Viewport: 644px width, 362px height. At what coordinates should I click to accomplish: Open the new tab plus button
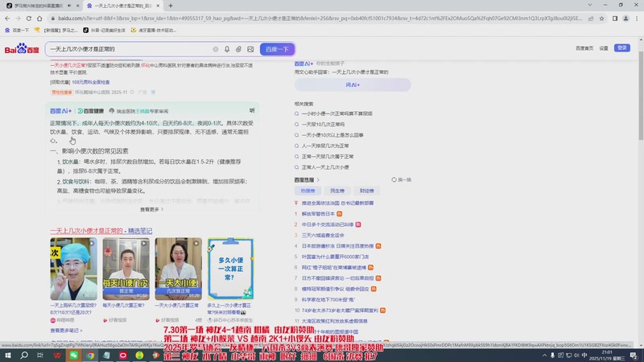[171, 6]
